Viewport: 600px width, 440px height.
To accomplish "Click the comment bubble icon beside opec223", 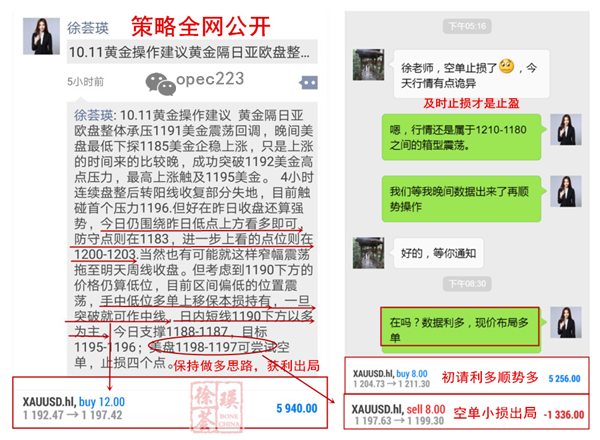I will (308, 82).
